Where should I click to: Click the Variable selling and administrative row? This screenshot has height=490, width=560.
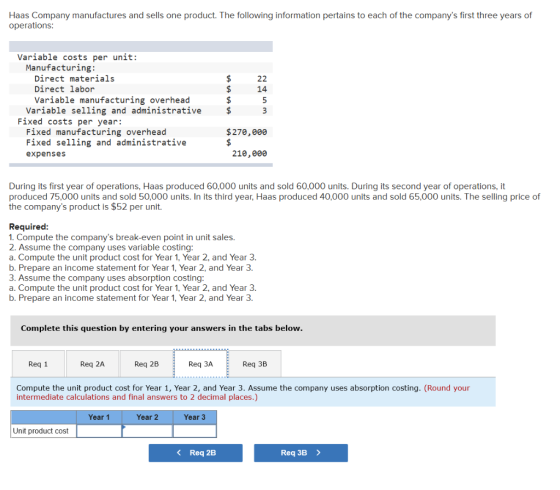(x=141, y=111)
